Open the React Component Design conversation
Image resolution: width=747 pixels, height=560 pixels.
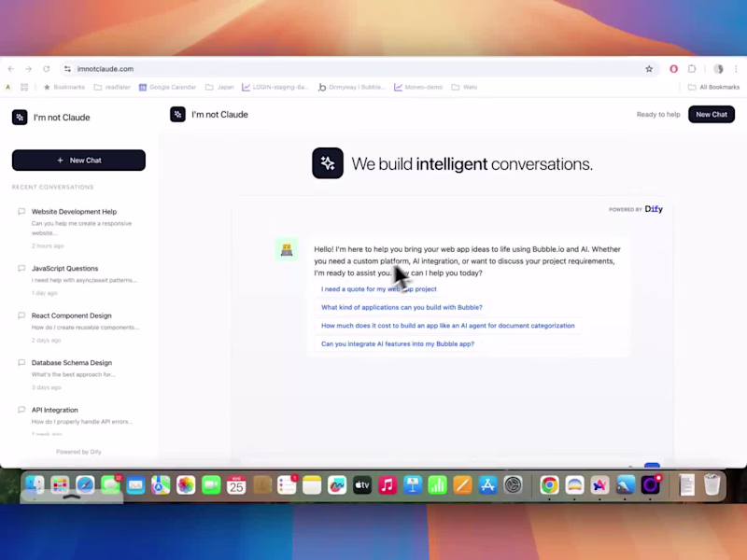pos(78,328)
